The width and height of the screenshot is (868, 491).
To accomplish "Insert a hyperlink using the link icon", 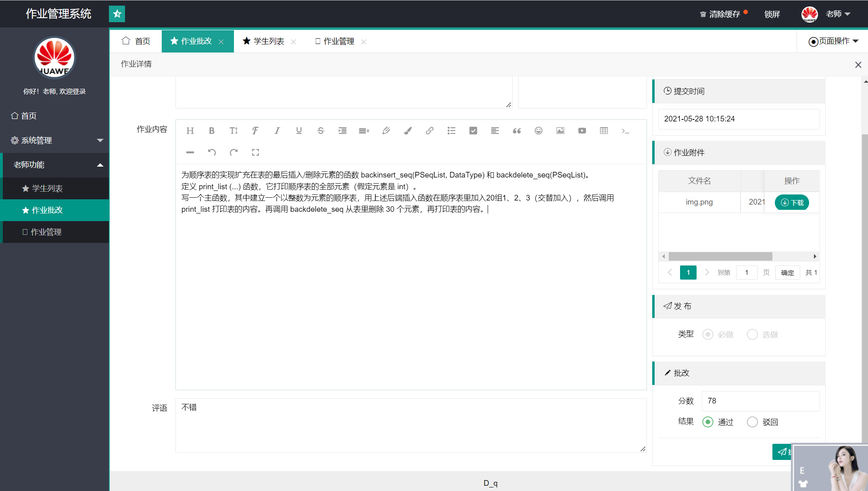I will 430,131.
